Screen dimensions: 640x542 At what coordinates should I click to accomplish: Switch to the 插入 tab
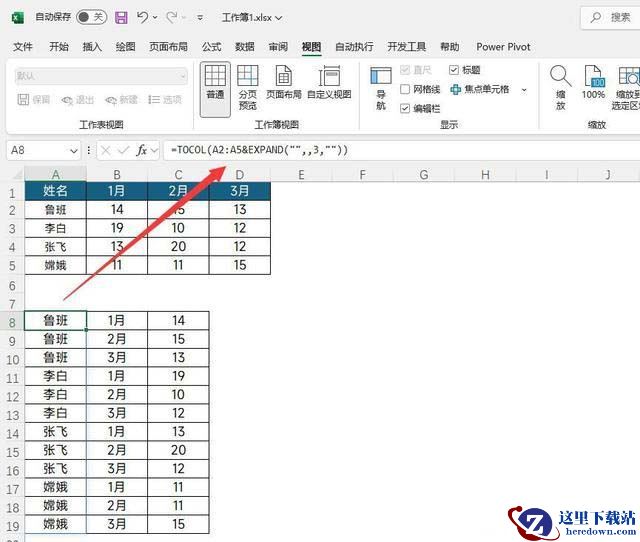[92, 47]
